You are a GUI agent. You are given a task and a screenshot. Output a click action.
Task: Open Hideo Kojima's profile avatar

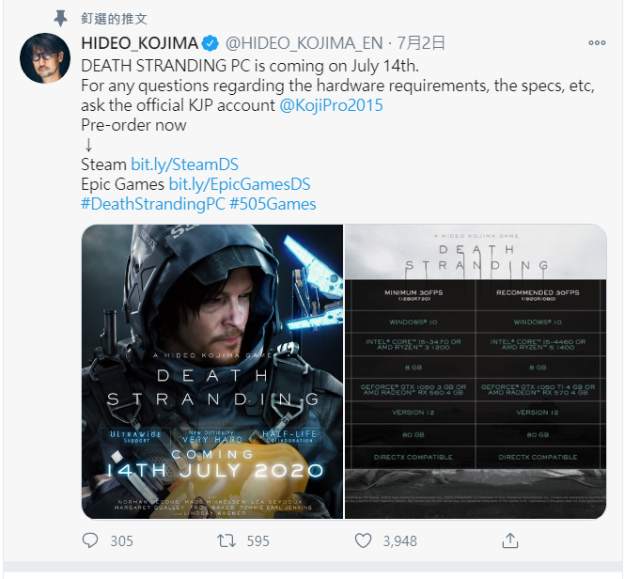point(45,58)
